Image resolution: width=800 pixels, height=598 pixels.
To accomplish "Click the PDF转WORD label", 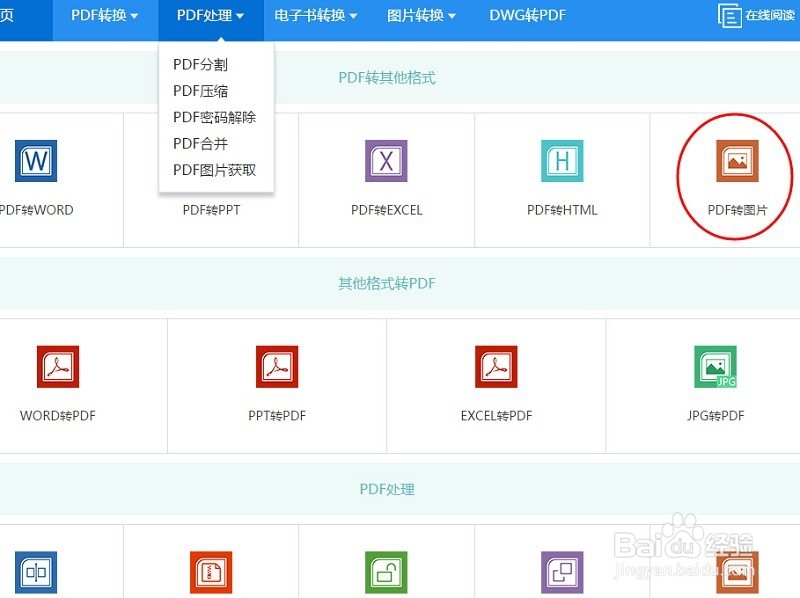I will [36, 210].
